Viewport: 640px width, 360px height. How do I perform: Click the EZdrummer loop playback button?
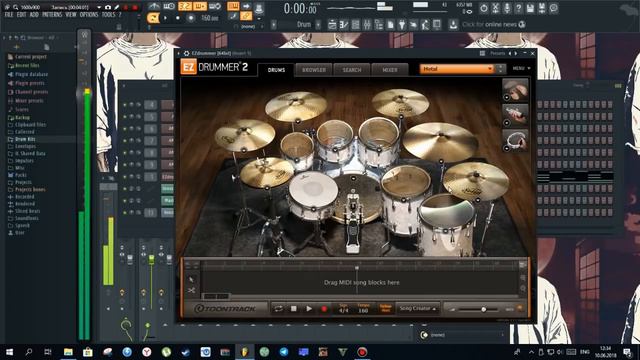tap(278, 309)
